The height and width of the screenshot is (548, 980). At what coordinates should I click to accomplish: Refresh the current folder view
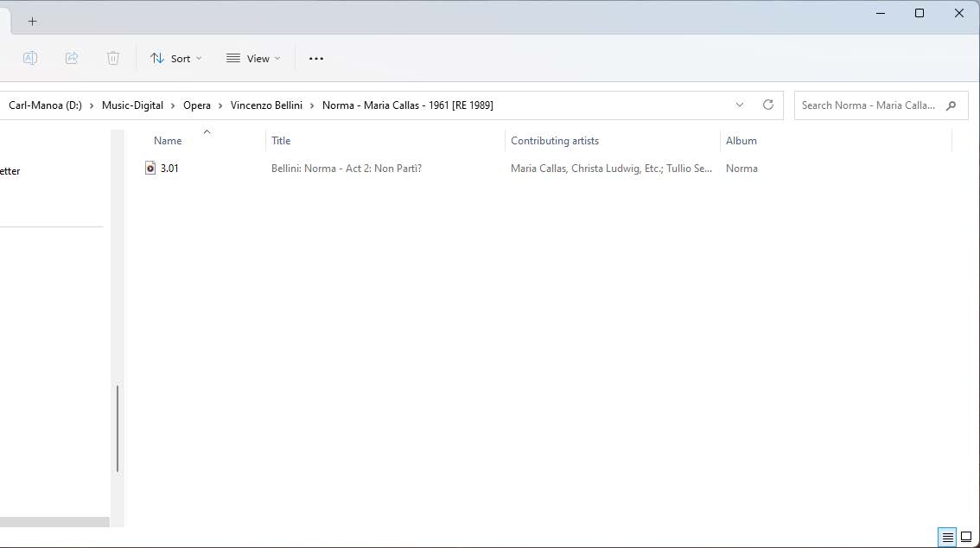pos(767,105)
